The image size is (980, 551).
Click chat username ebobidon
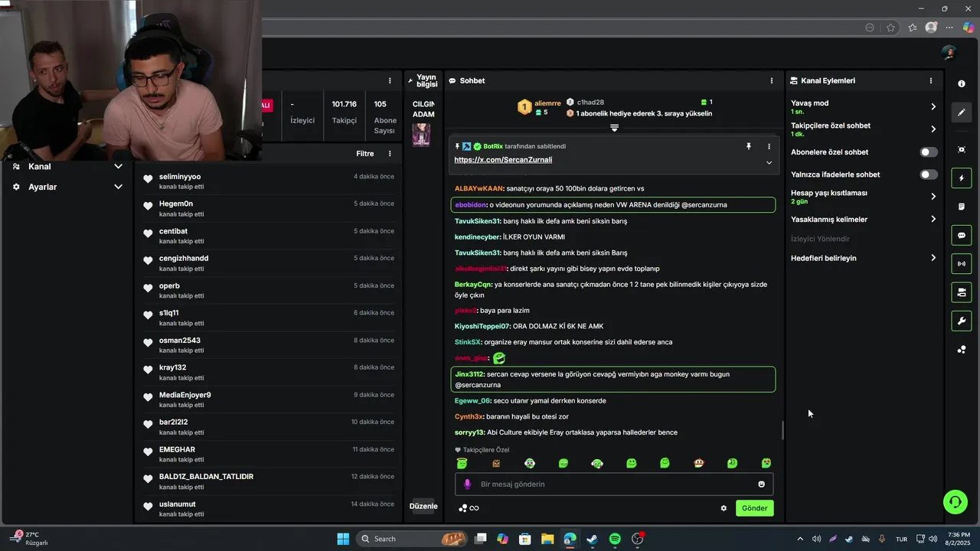(470, 205)
